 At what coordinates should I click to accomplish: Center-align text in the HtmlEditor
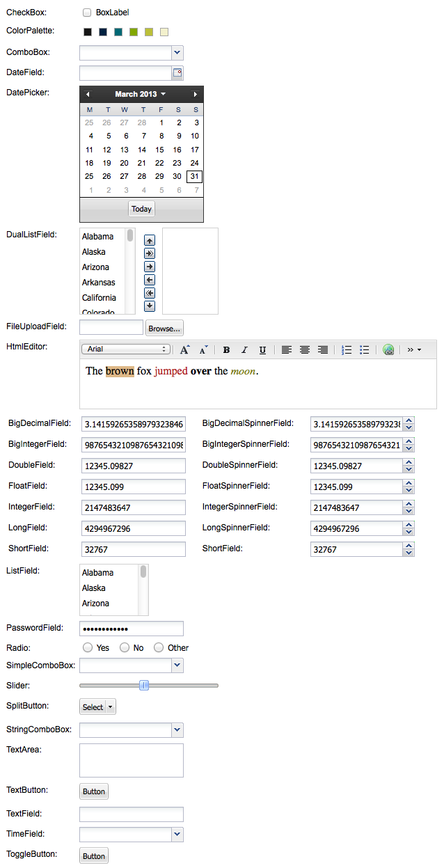305,349
